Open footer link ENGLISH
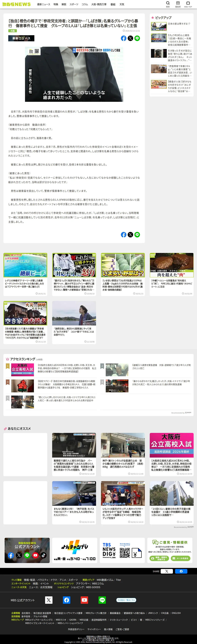This screenshot has height=644, width=197. [x=176, y=613]
